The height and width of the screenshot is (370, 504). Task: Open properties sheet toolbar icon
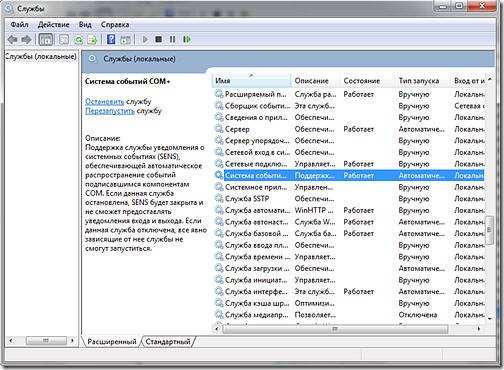pyautogui.click(x=64, y=40)
